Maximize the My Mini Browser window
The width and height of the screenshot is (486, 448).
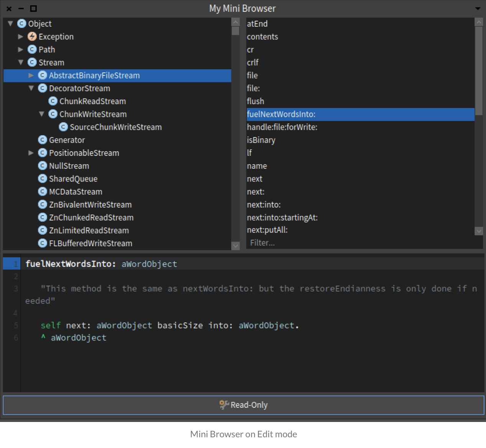coord(33,8)
